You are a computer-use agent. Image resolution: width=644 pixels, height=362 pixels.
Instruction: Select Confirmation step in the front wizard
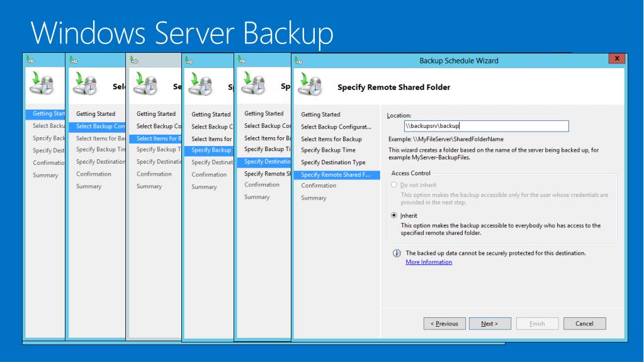coord(319,185)
